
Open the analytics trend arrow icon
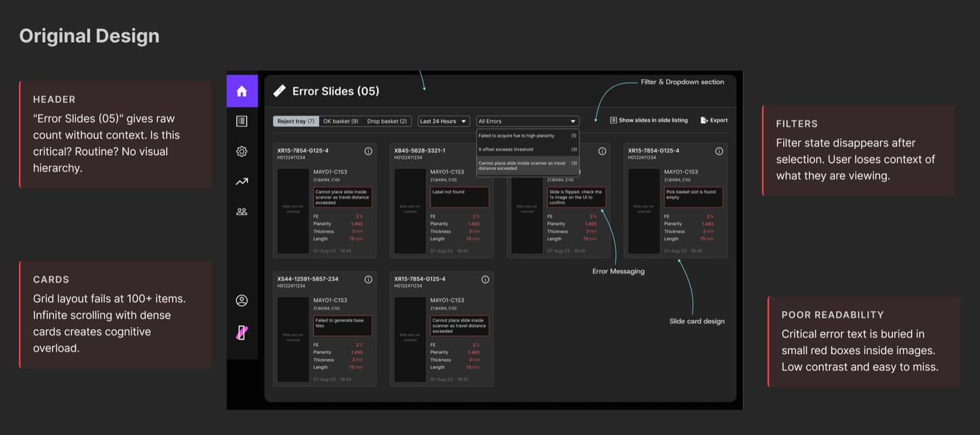pos(242,181)
